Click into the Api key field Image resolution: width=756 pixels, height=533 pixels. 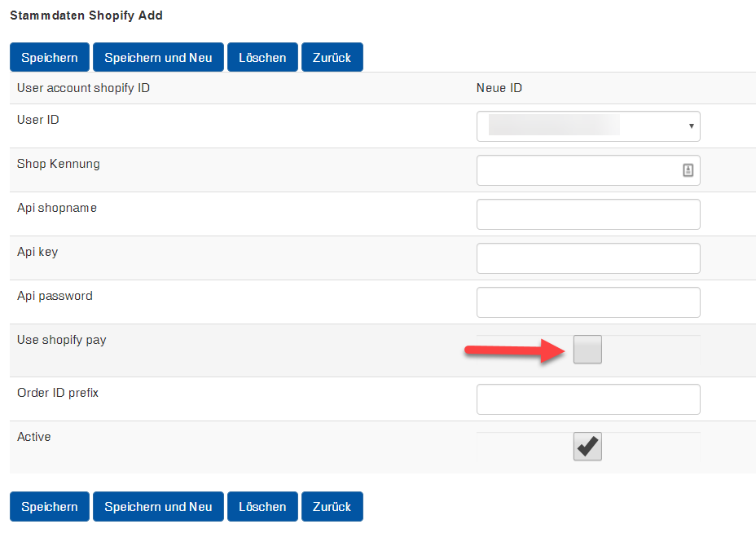click(x=588, y=258)
